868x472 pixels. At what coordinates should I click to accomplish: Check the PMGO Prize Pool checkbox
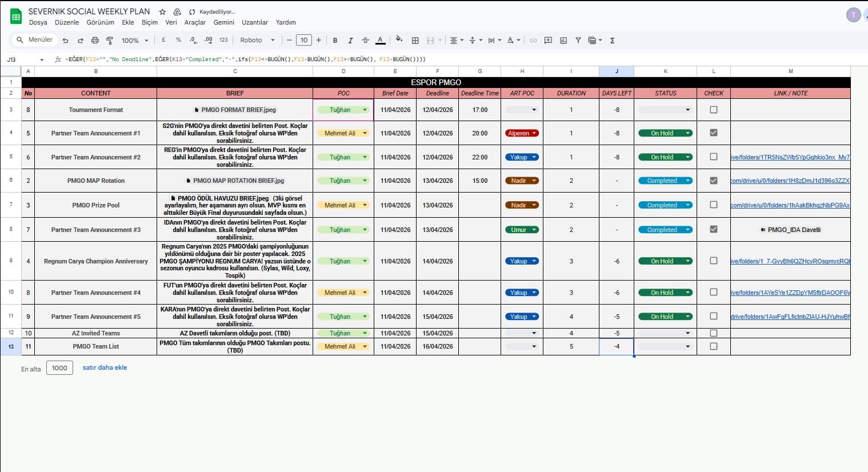713,205
